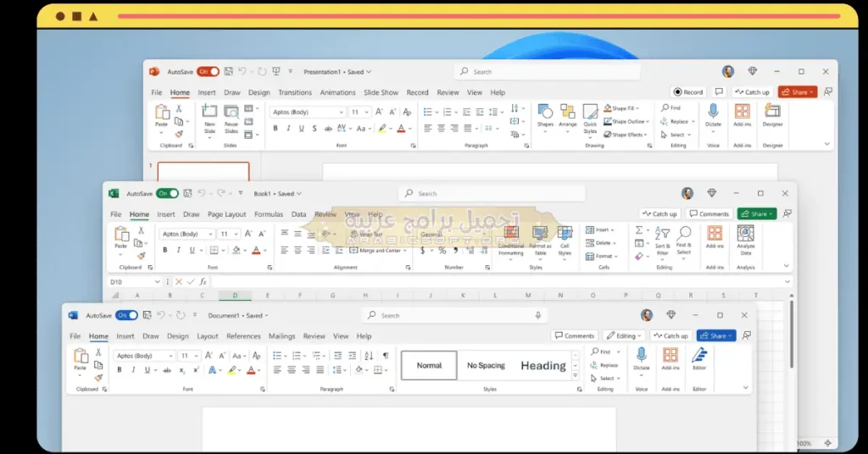Click Paste icon in PowerPoint
The height and width of the screenshot is (454, 868).
click(162, 113)
